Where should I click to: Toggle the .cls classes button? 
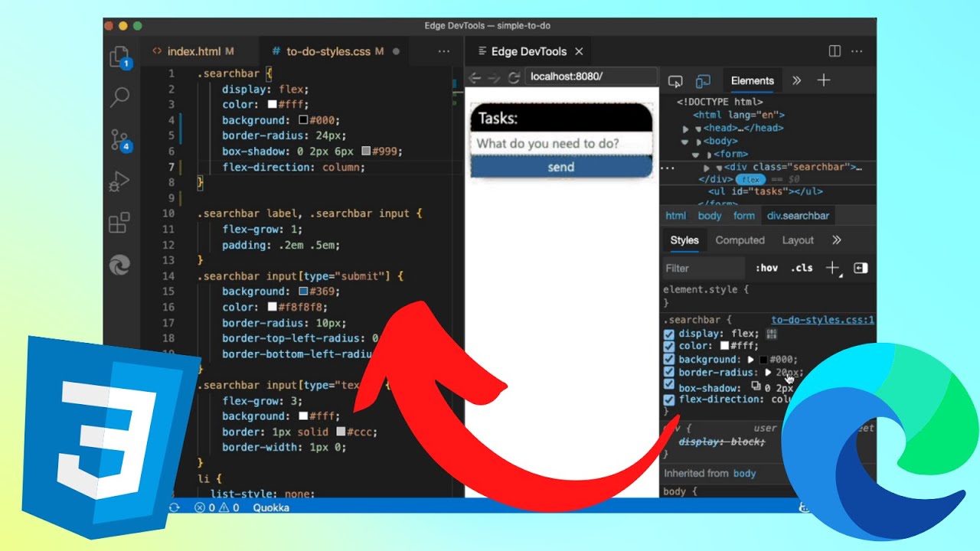[x=802, y=268]
